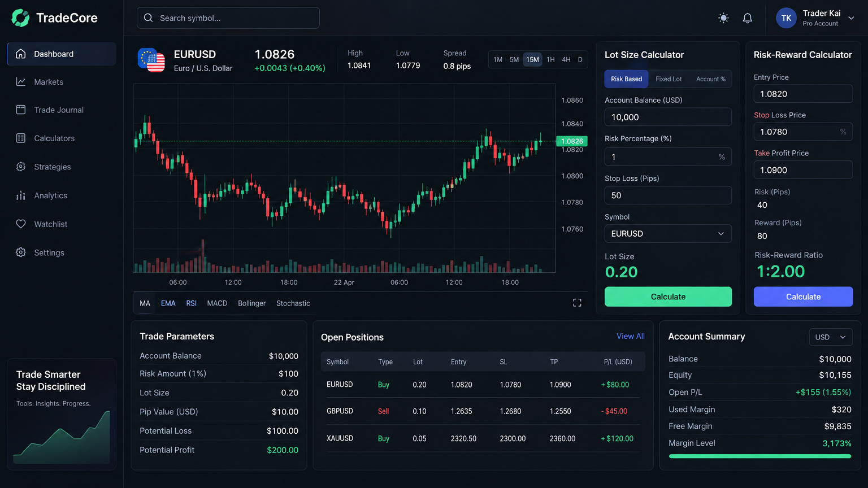This screenshot has height=488, width=868.
Task: Click the Stop Loss Pips field
Action: (668, 195)
